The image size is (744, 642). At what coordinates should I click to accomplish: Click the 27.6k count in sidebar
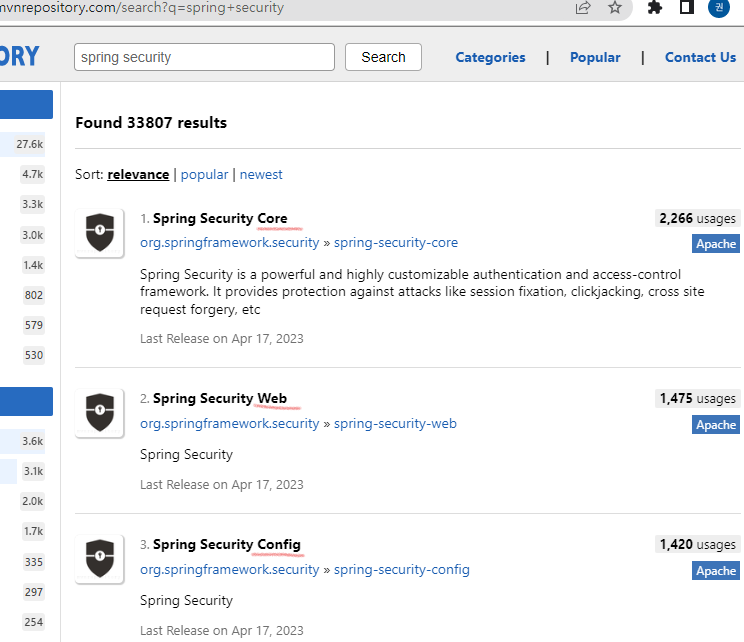coord(29,144)
